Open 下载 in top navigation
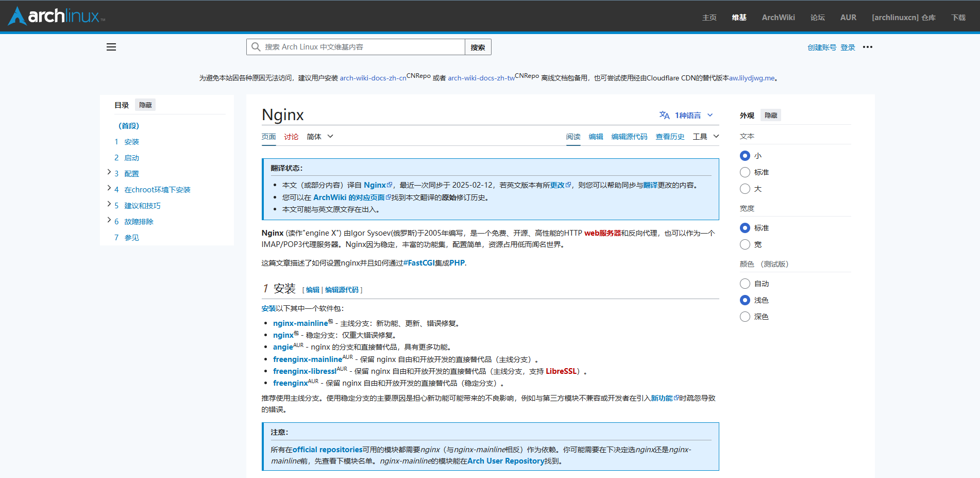980x478 pixels. coord(958,18)
